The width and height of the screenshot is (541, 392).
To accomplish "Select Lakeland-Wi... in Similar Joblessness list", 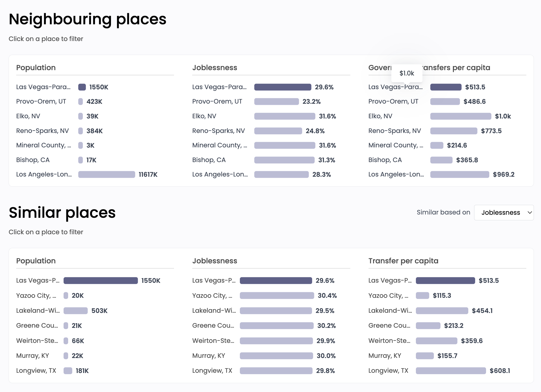I will (214, 311).
